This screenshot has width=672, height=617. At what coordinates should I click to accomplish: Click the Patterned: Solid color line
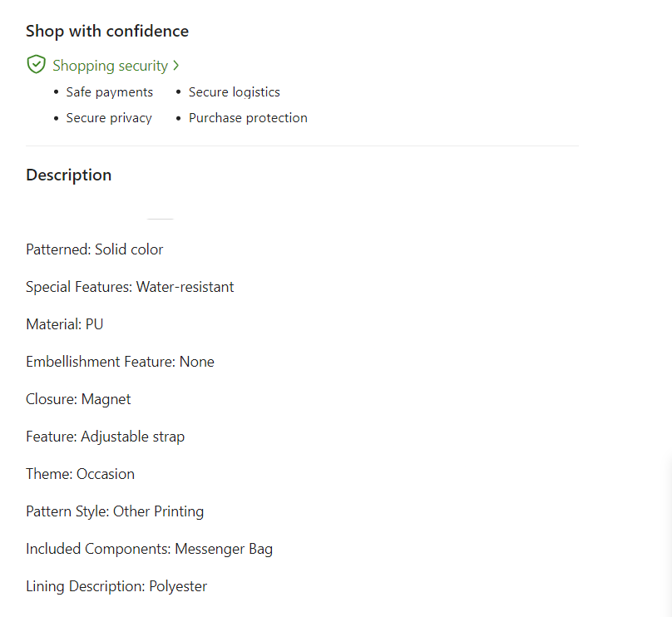tap(94, 249)
